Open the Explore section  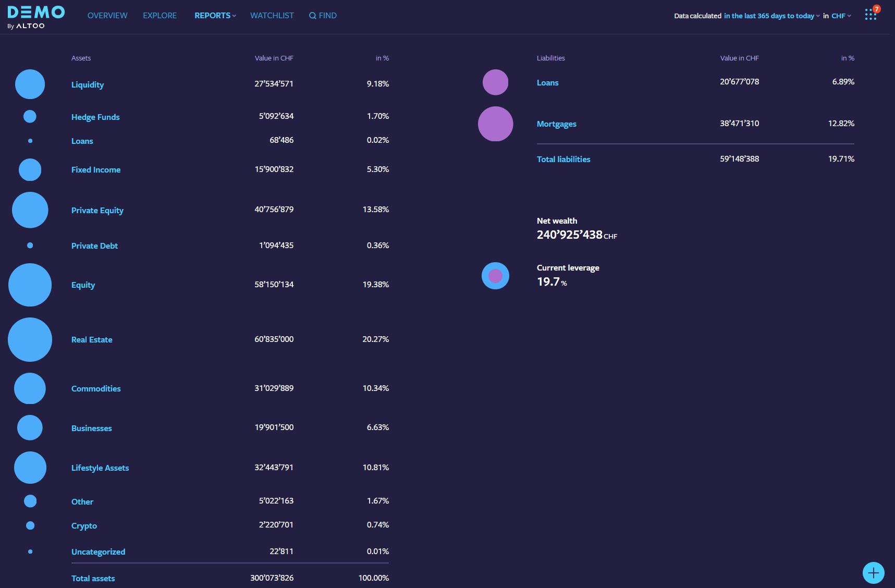160,16
